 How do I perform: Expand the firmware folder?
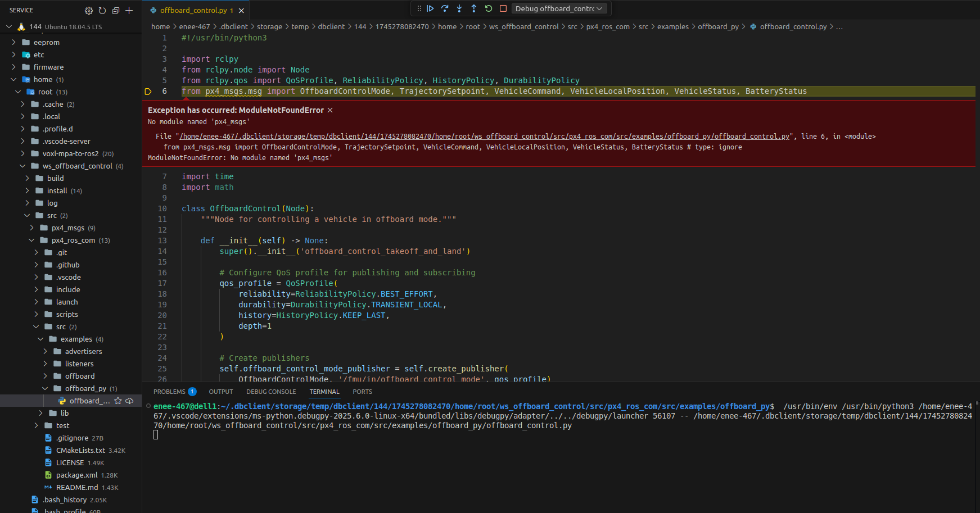click(x=13, y=67)
